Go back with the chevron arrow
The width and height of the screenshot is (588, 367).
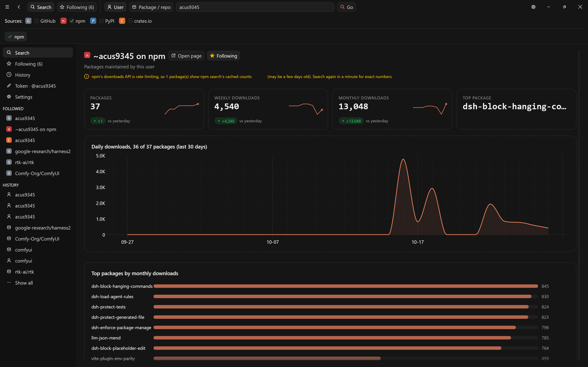(x=19, y=7)
